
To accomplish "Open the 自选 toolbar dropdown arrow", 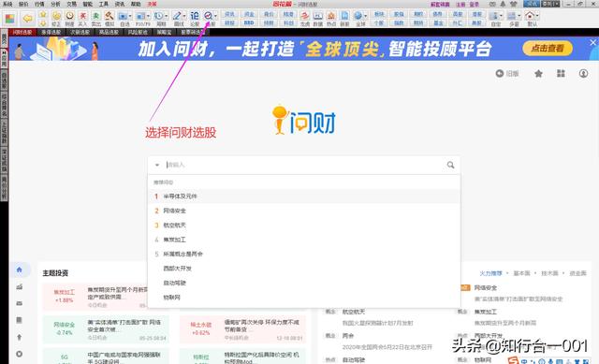I will [x=131, y=16].
